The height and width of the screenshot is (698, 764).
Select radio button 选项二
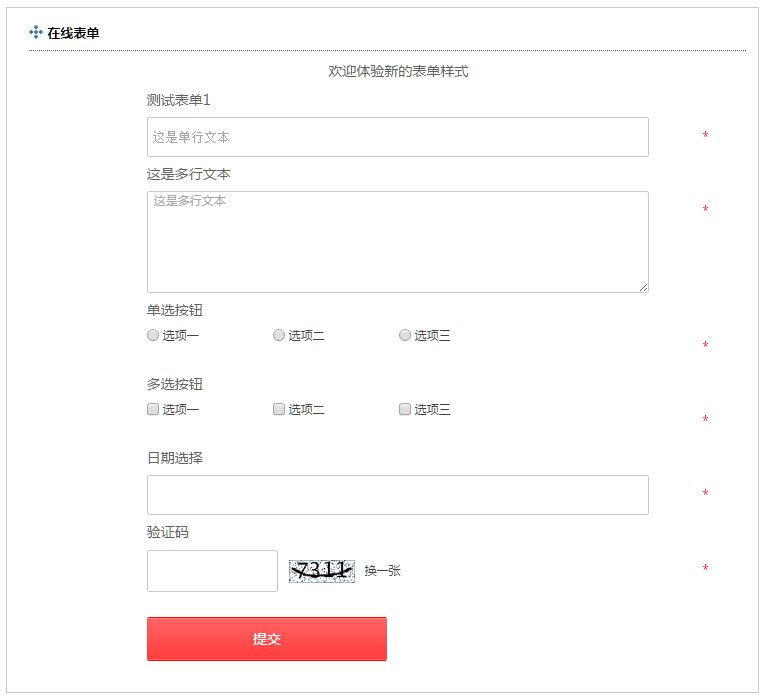pos(279,335)
